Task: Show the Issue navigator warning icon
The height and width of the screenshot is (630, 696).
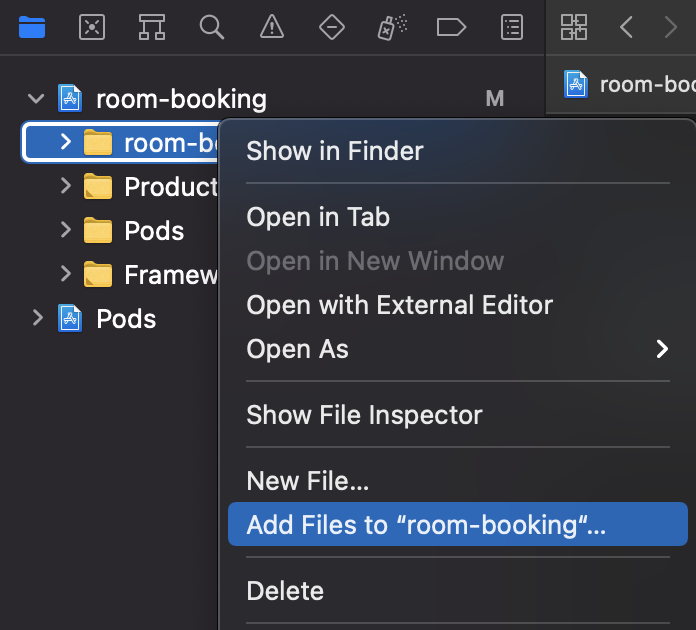Action: (x=272, y=27)
